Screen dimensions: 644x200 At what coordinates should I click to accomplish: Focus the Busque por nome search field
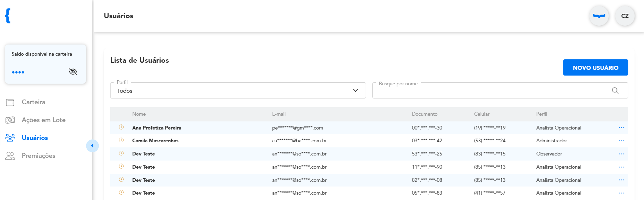click(x=500, y=90)
